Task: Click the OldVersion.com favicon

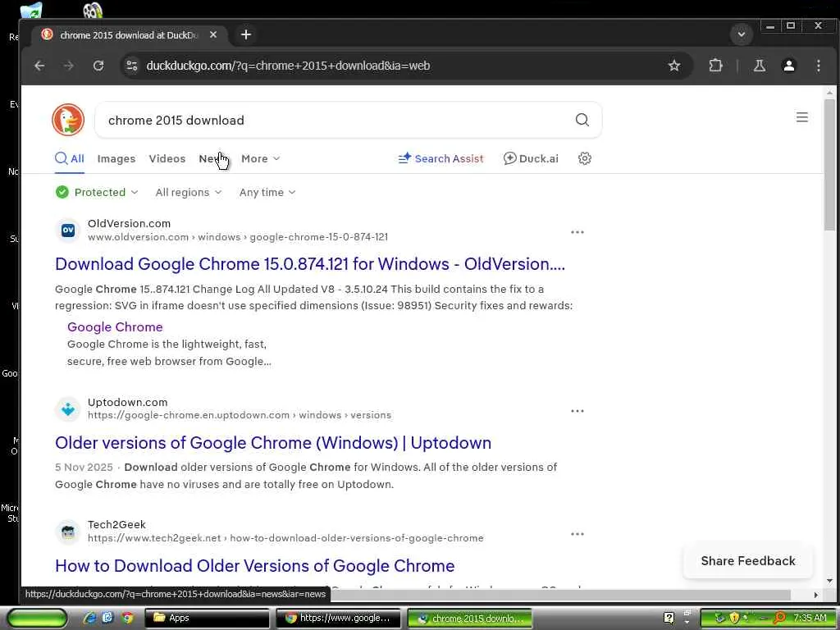Action: tap(68, 231)
